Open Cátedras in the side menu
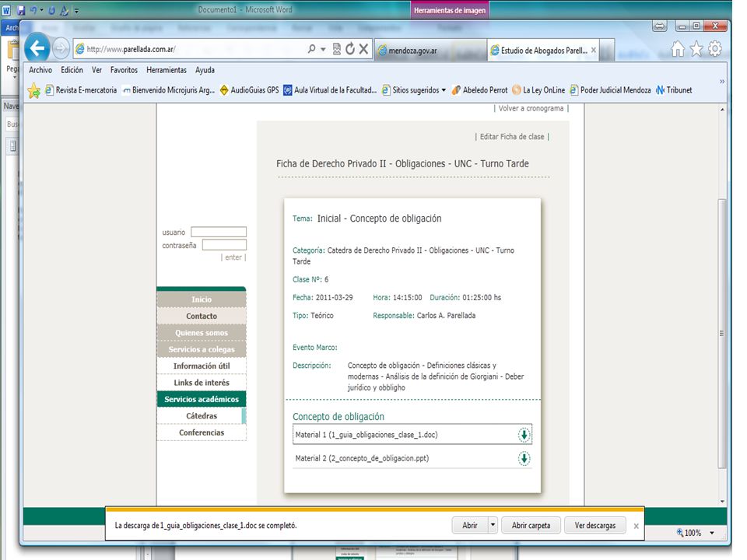Viewport: 747px width, 560px height. click(x=202, y=415)
